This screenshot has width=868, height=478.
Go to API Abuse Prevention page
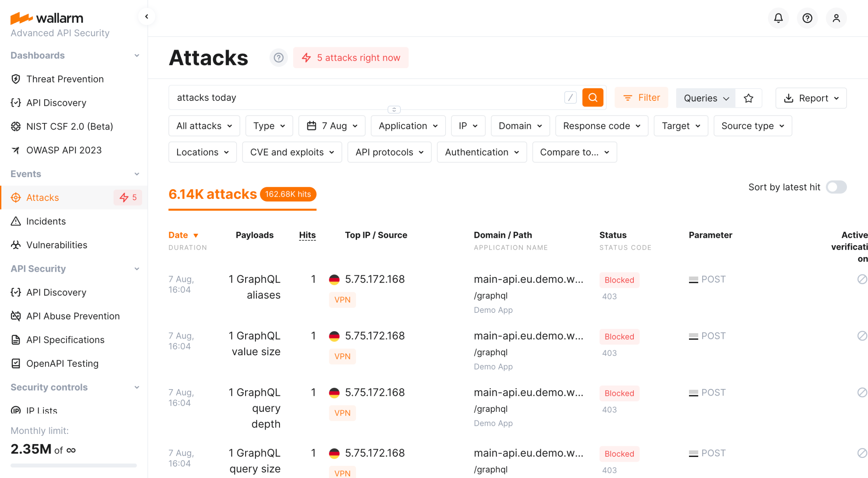coord(73,316)
